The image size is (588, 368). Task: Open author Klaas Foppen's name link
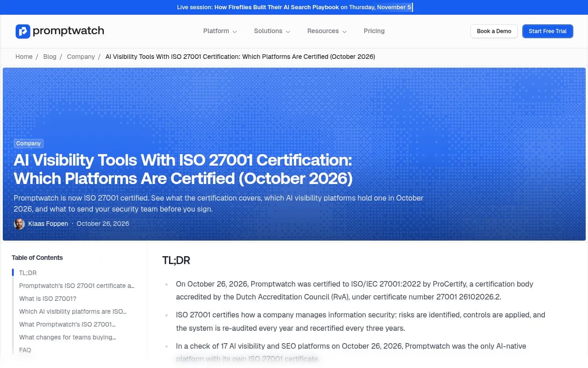48,224
